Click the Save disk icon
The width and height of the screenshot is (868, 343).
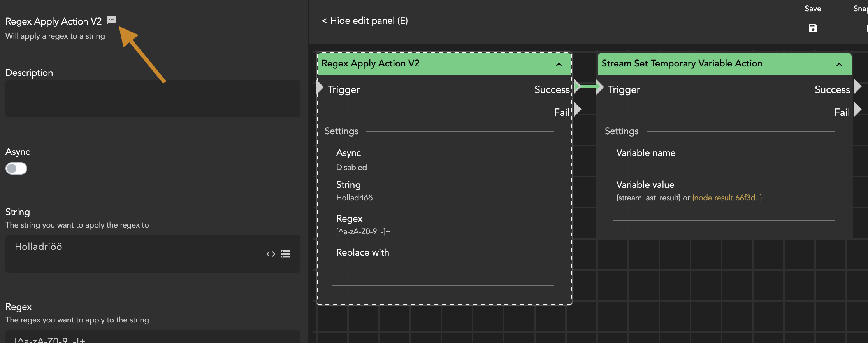coord(813,28)
